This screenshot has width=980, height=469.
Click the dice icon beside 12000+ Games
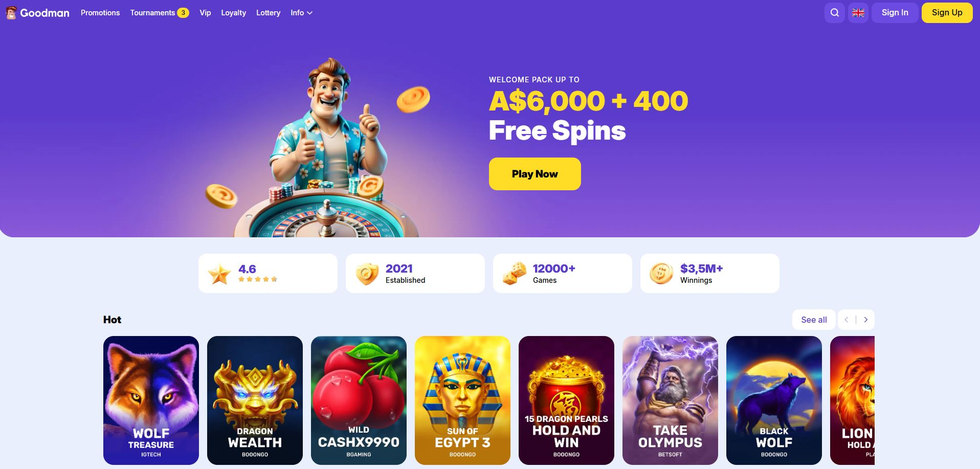pyautogui.click(x=514, y=274)
